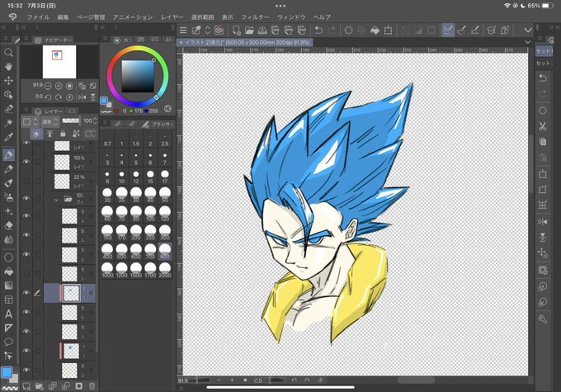Toggle Clip to layer below
Viewport: 561px width, 392px height.
(36, 134)
